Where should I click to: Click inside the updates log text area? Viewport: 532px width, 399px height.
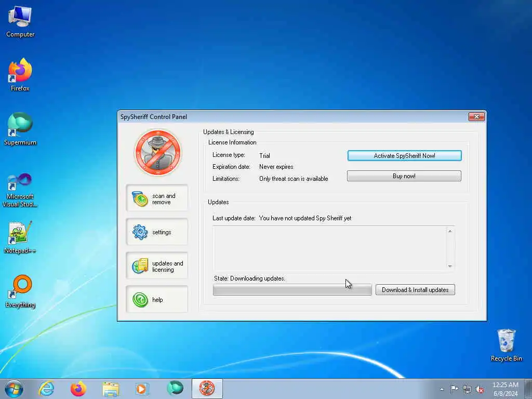330,249
